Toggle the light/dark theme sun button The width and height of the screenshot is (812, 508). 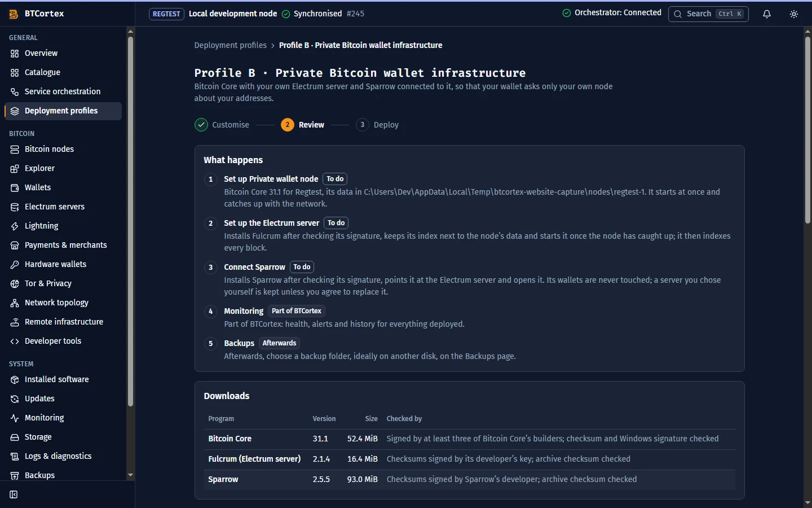[x=794, y=14]
